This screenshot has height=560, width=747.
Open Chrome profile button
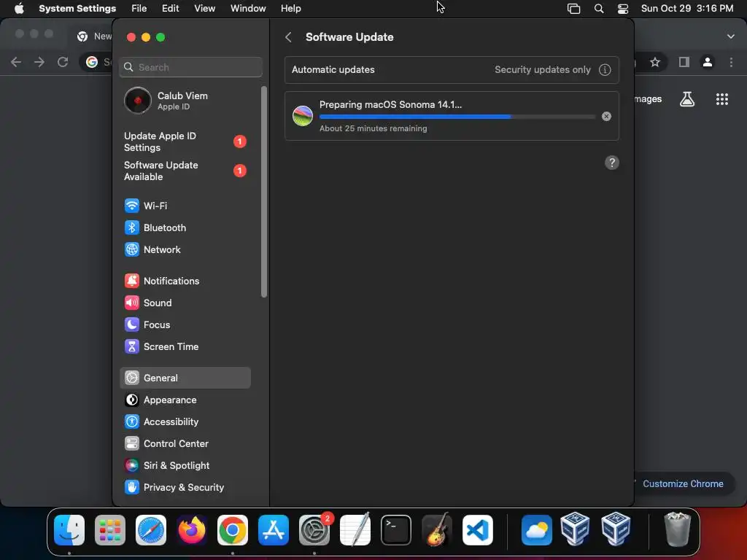click(708, 62)
